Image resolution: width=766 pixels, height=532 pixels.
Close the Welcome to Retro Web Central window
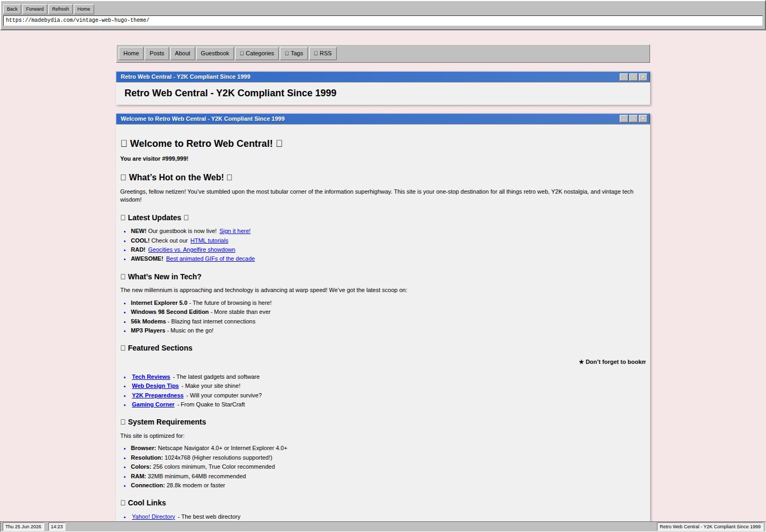[643, 119]
